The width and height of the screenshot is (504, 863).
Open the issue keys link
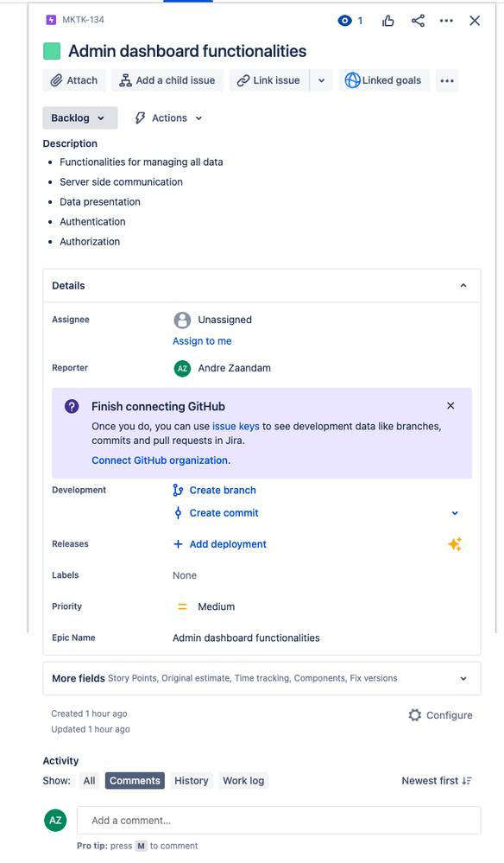[x=236, y=427]
